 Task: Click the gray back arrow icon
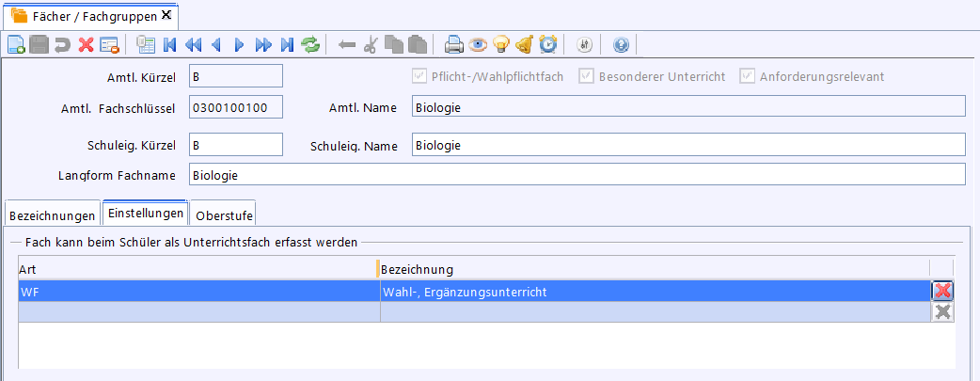point(346,44)
